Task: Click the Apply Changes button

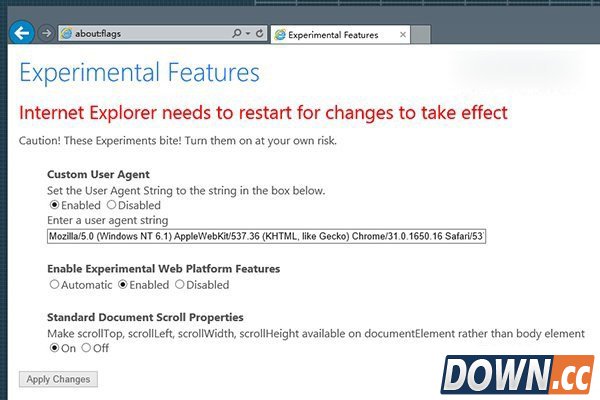Action: point(58,379)
